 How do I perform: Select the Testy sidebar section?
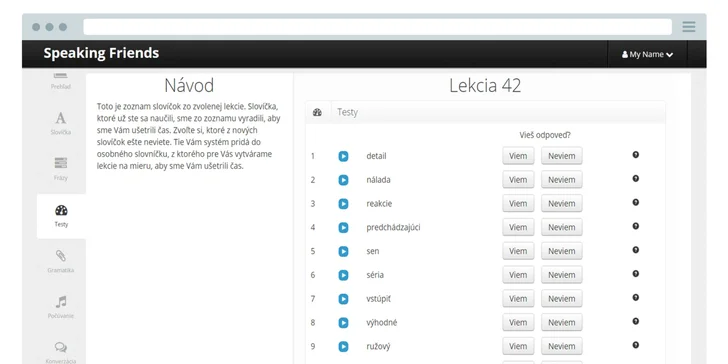pos(61,216)
